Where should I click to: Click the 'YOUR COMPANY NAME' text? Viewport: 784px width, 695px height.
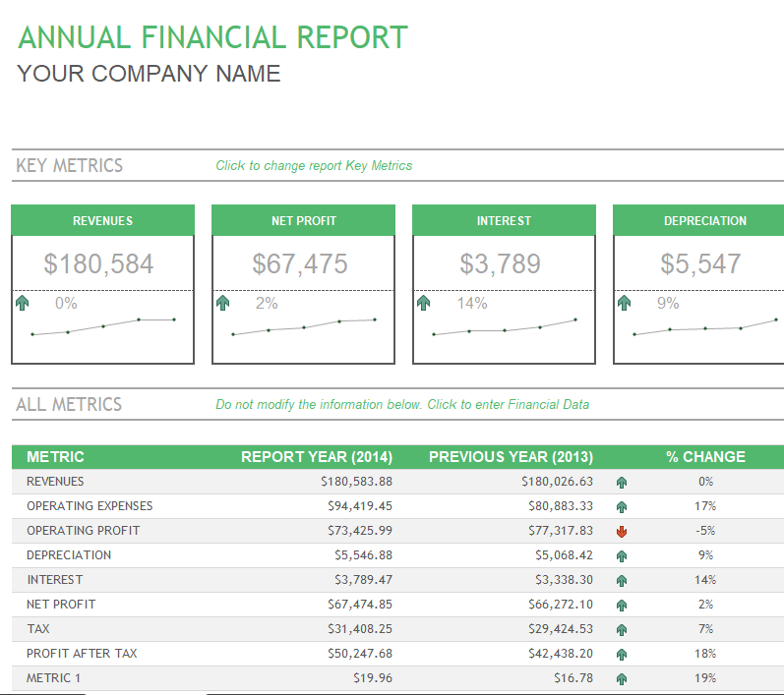150,74
